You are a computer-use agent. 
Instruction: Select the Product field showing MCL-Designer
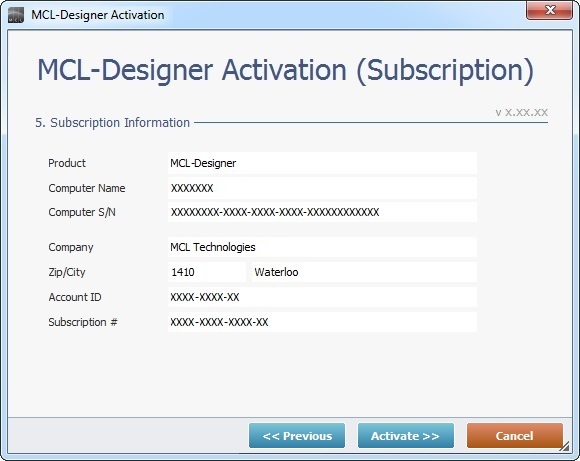click(x=322, y=163)
